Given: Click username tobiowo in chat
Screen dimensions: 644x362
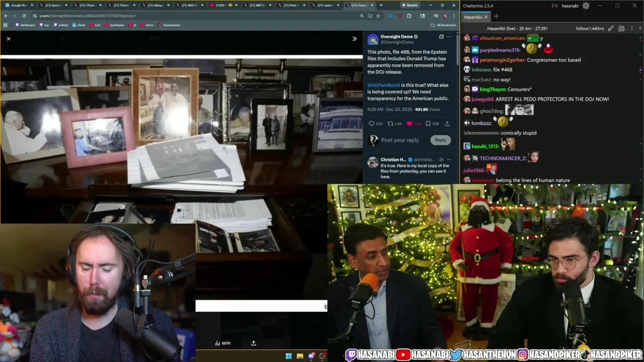Looking at the screenshot, I should tap(481, 70).
